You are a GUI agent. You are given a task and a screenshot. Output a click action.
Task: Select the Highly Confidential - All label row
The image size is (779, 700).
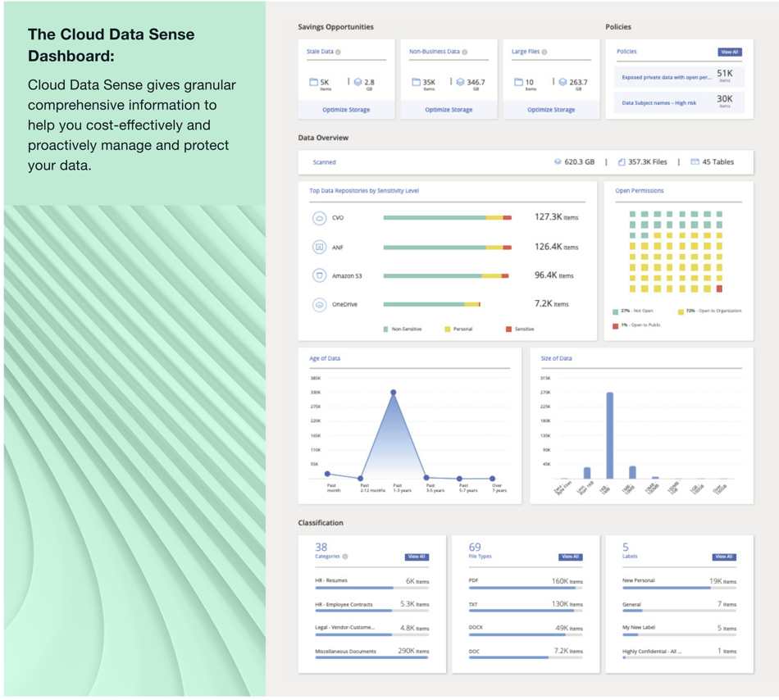[679, 653]
